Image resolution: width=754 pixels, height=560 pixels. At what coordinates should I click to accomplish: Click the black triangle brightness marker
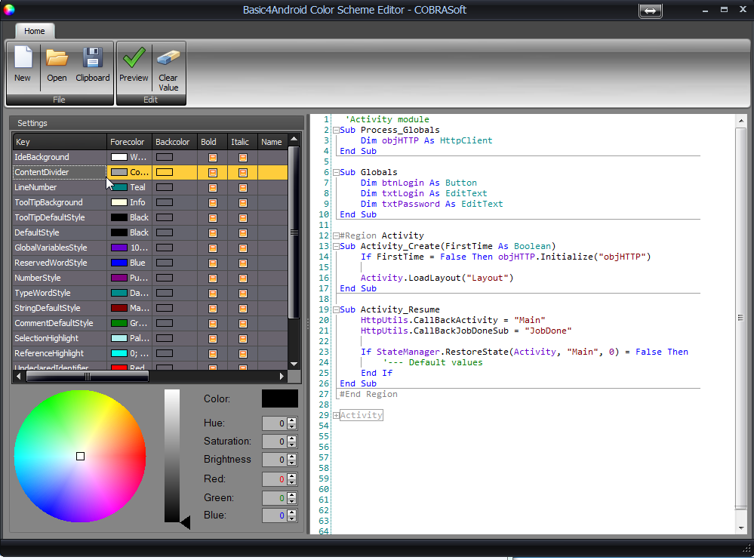click(185, 523)
